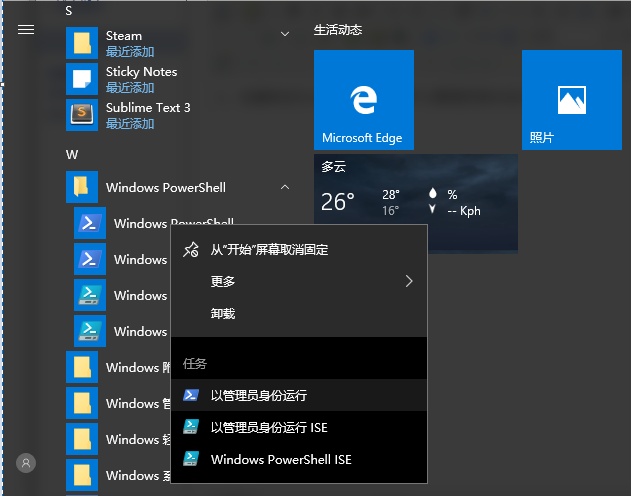Open the Microsoft Edge tile
The width and height of the screenshot is (631, 496).
point(364,100)
